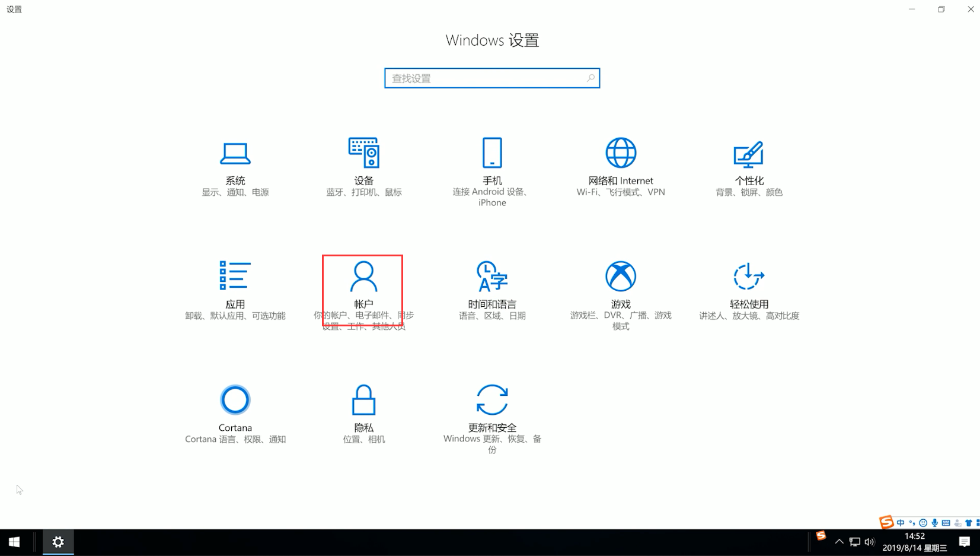This screenshot has height=556, width=980.
Task: Open 更新和安全 settings
Action: (x=492, y=419)
